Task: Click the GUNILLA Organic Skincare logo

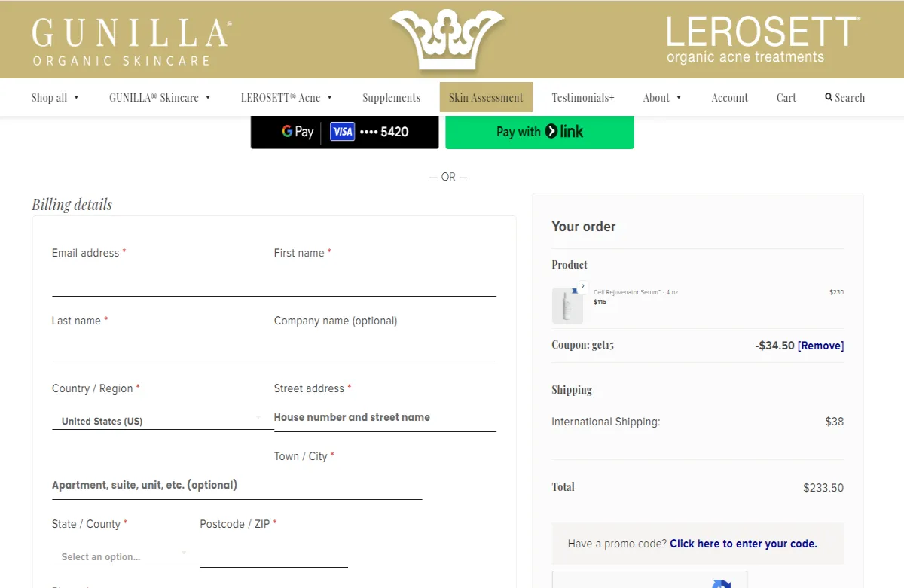Action: pyautogui.click(x=127, y=36)
